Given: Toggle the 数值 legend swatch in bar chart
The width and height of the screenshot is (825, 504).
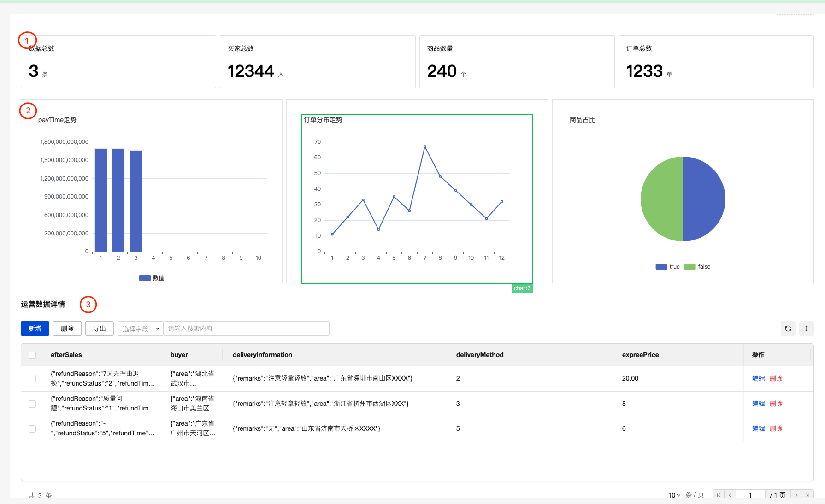Looking at the screenshot, I should [x=145, y=278].
